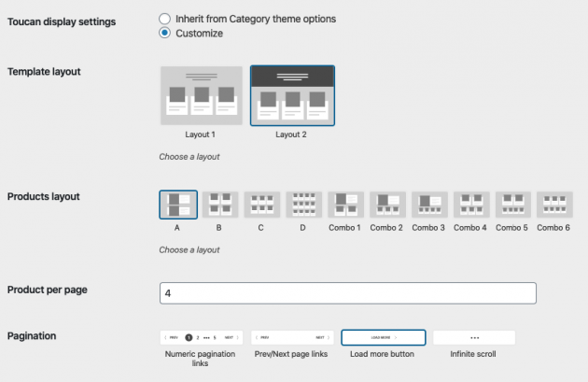Select the Combo 6 products layout
Viewport: 588px width, 382px height.
click(554, 205)
